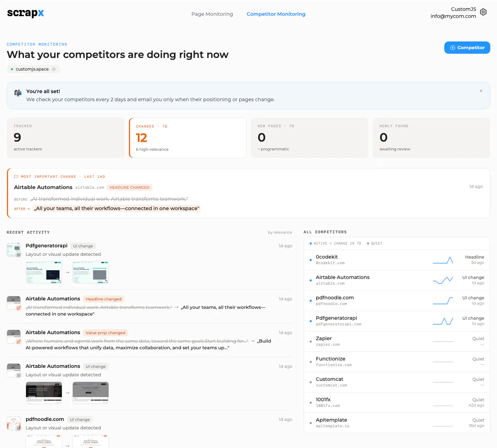Open Zapier competitor row
The height and width of the screenshot is (448, 497).
click(397, 342)
